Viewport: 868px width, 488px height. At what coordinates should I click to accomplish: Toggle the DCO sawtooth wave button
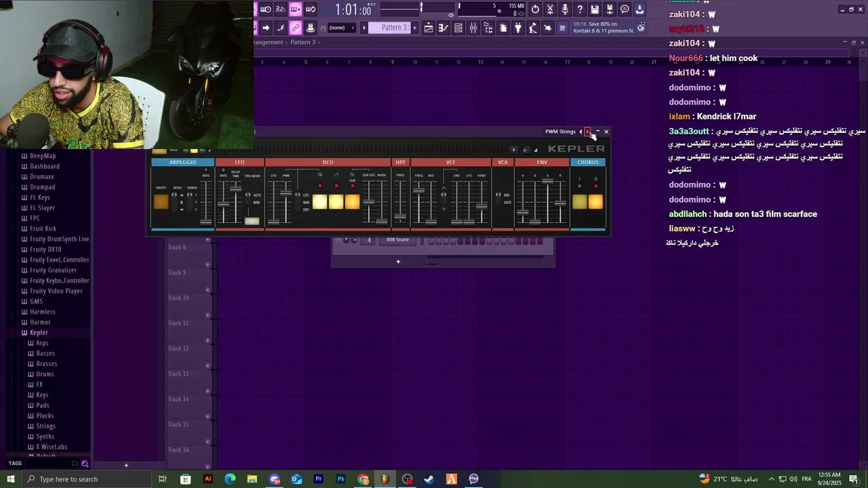click(x=336, y=201)
